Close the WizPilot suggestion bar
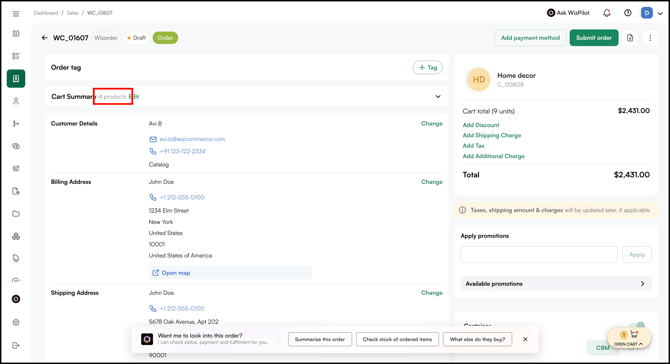670x364 pixels. pyautogui.click(x=525, y=339)
